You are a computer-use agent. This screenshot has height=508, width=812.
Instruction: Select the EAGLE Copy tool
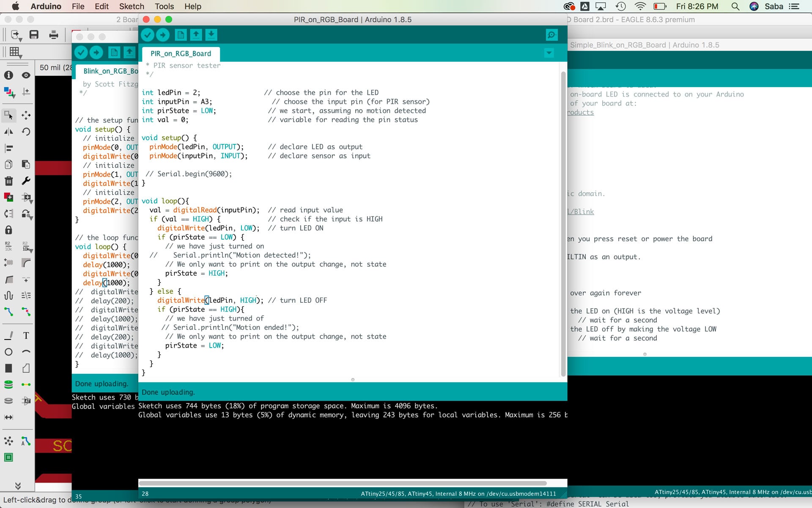click(x=8, y=164)
